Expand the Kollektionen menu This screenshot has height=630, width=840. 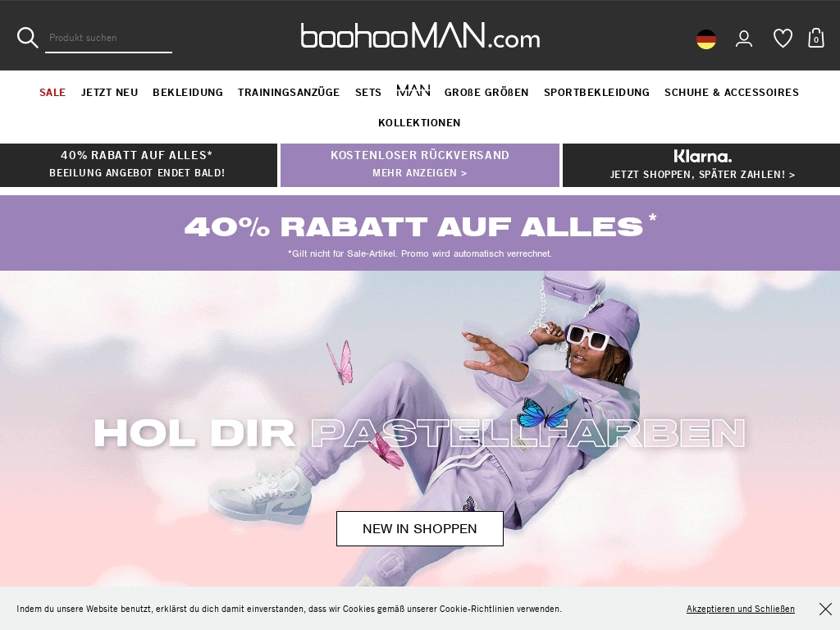pyautogui.click(x=419, y=123)
